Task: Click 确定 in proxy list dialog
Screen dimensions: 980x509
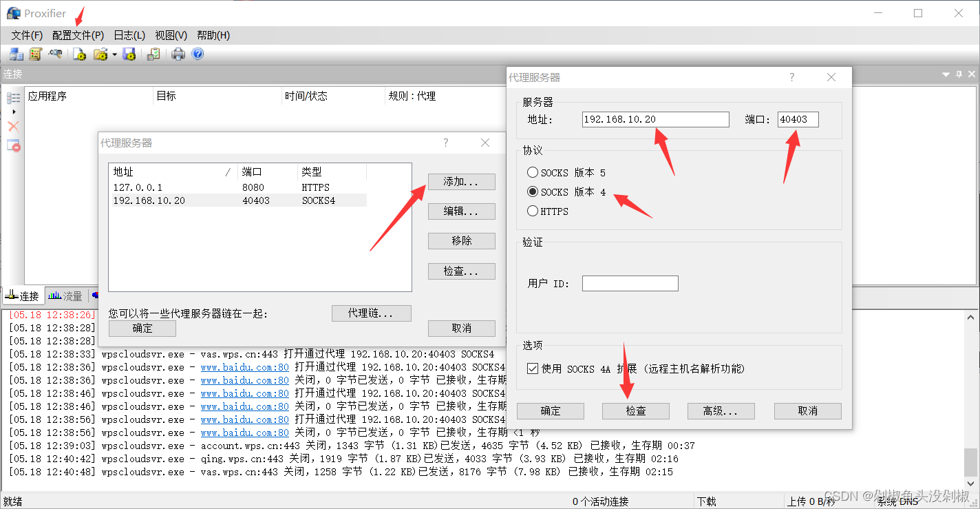Action: [x=142, y=329]
